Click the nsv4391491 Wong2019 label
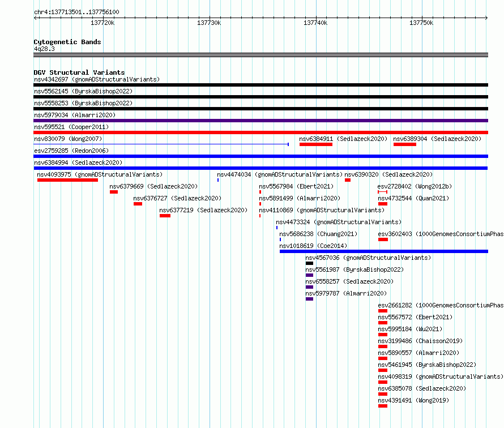This screenshot has width=504, height=428. [x=413, y=400]
